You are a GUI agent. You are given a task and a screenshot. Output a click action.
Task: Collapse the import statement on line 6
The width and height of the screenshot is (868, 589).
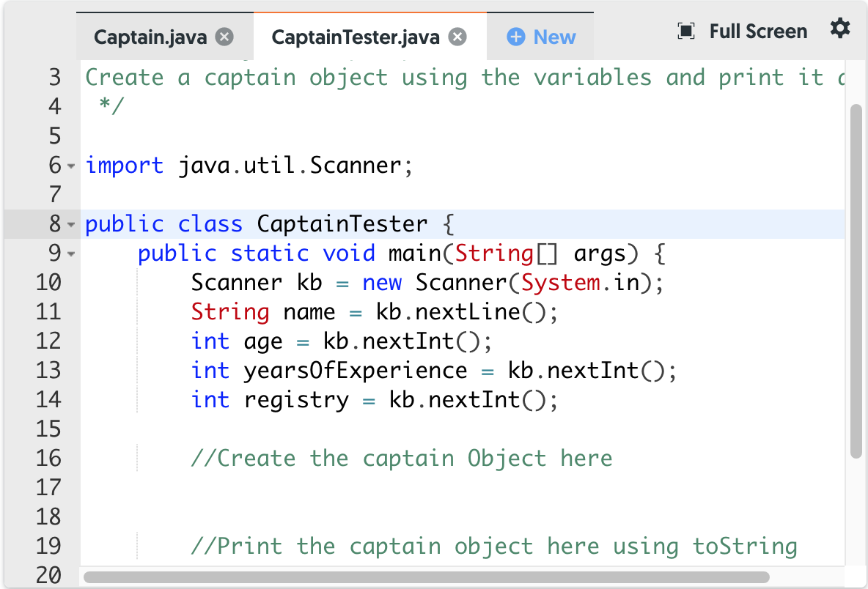click(x=73, y=167)
